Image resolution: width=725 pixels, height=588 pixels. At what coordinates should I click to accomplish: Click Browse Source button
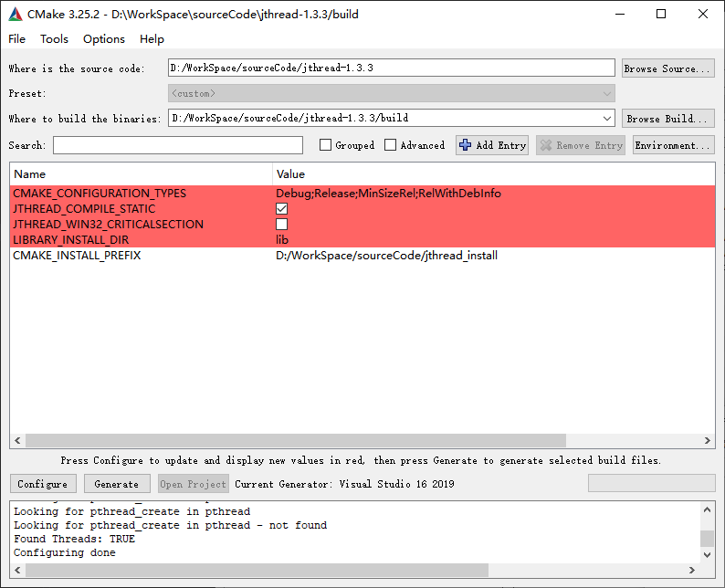pos(668,68)
